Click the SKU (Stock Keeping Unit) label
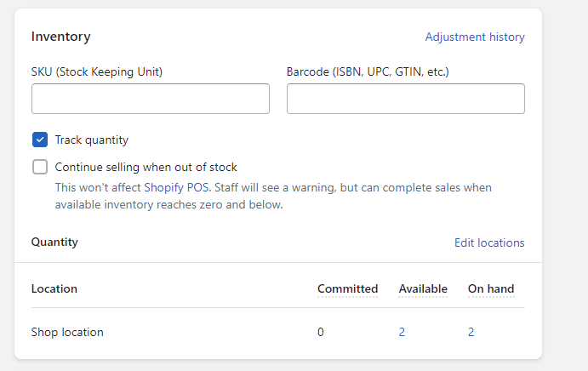The image size is (588, 371). [x=97, y=71]
